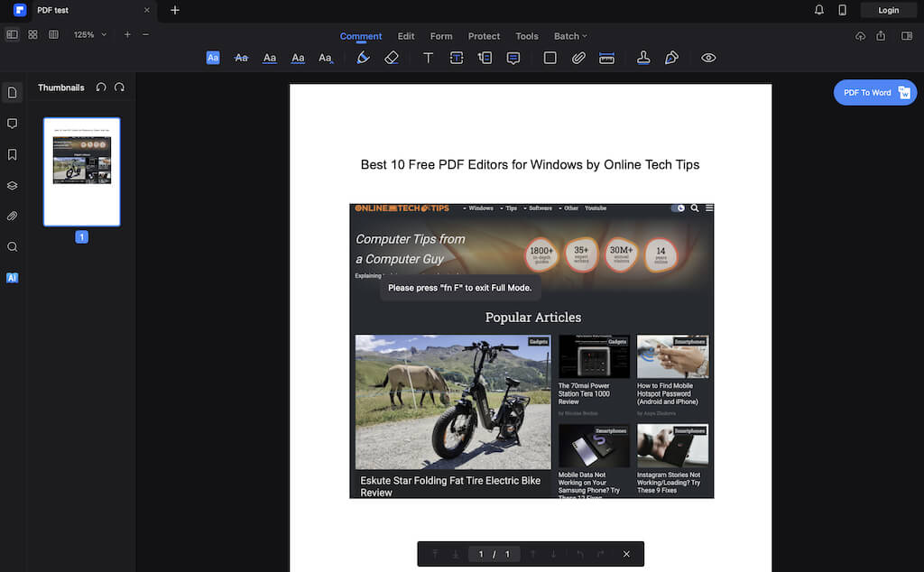
Task: Choose the measure ruler tool
Action: (607, 58)
